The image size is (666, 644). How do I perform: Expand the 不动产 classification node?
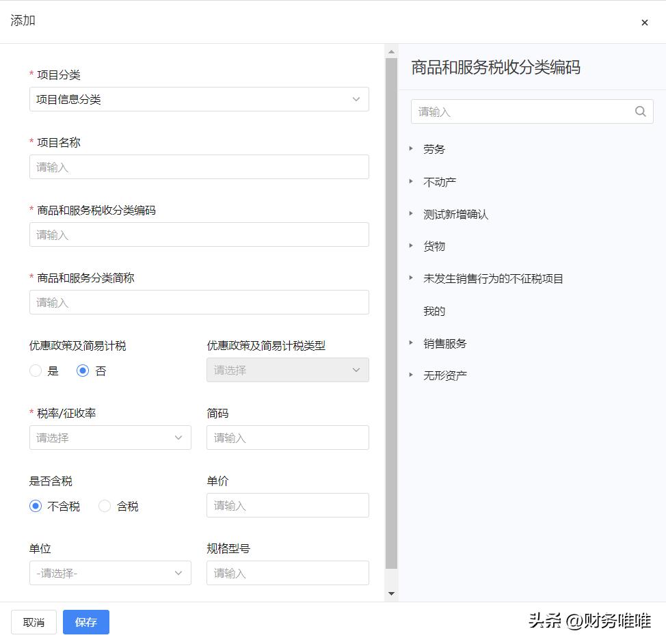click(411, 181)
